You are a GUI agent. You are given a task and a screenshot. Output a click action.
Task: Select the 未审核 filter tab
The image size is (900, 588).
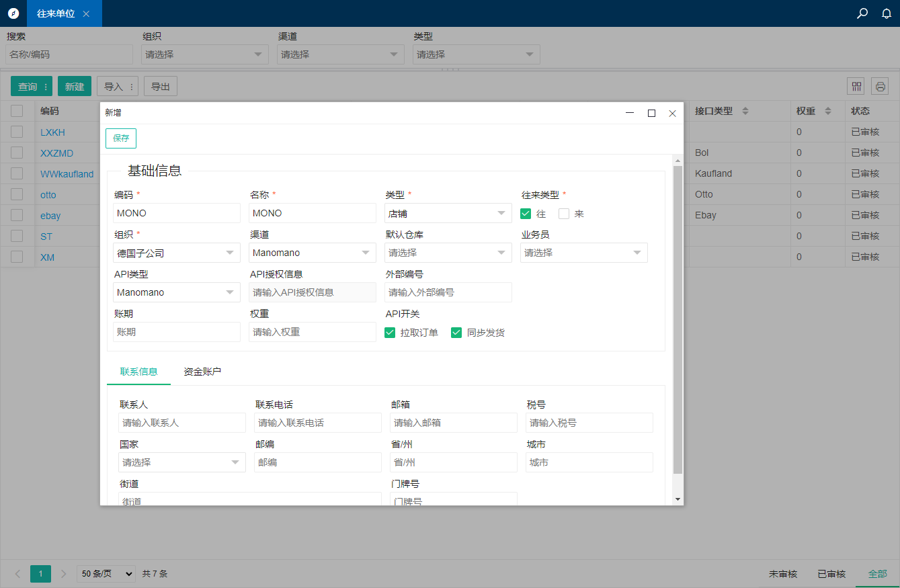point(782,574)
